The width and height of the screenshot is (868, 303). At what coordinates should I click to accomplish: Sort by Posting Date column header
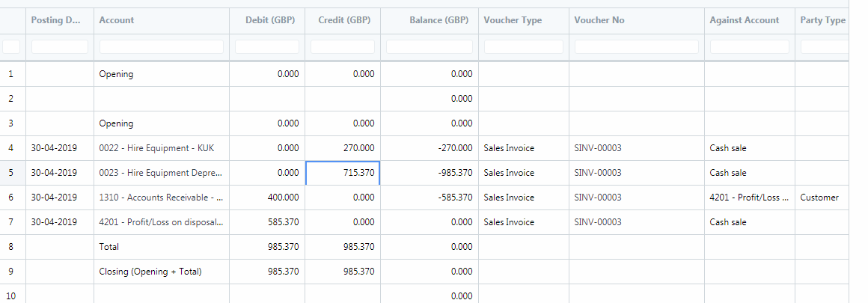[60, 20]
